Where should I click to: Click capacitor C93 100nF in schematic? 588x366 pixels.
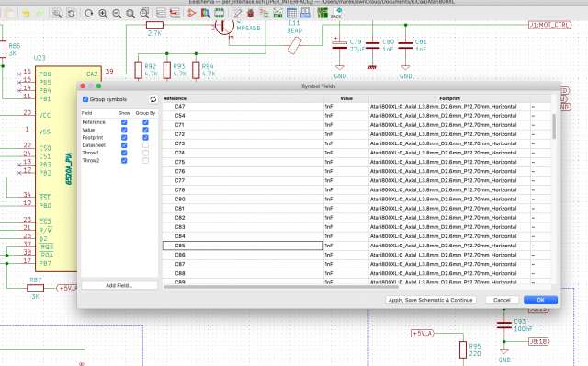pyautogui.click(x=504, y=326)
